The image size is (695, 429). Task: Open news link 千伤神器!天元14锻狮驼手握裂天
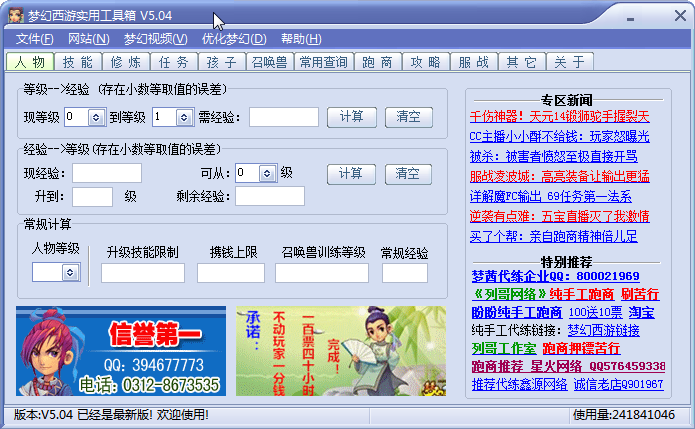pyautogui.click(x=559, y=117)
